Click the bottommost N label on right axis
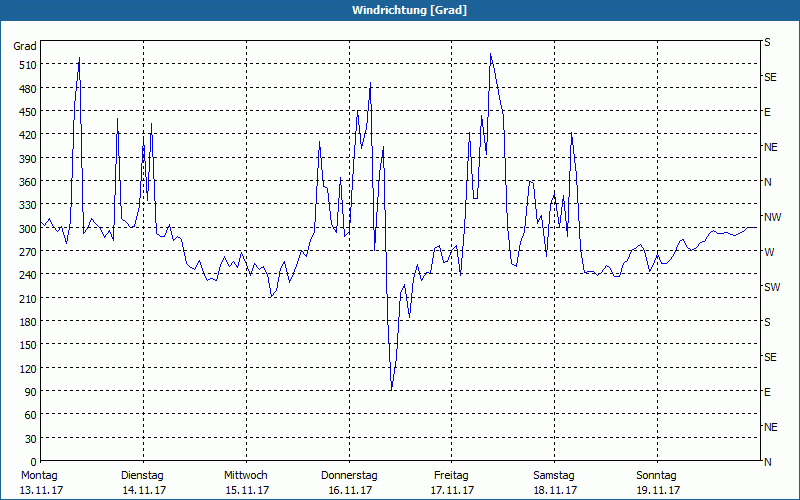800x500 pixels. tap(768, 462)
